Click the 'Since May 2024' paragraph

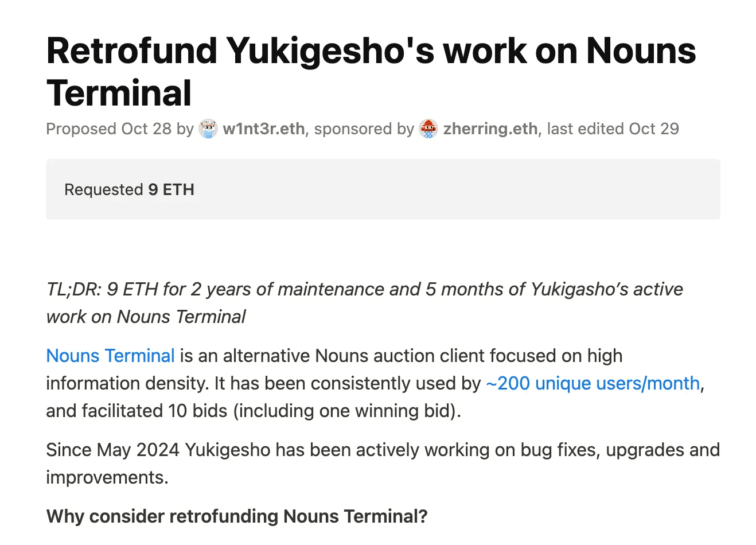pos(383,464)
